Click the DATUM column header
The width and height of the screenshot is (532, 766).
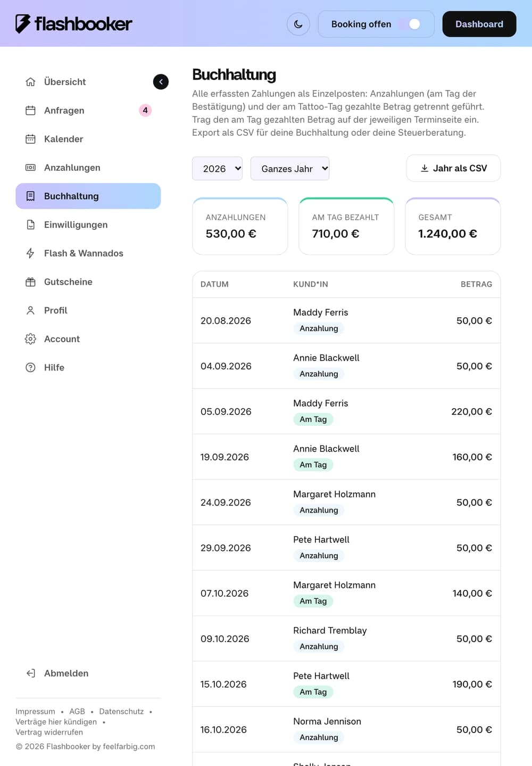(214, 284)
